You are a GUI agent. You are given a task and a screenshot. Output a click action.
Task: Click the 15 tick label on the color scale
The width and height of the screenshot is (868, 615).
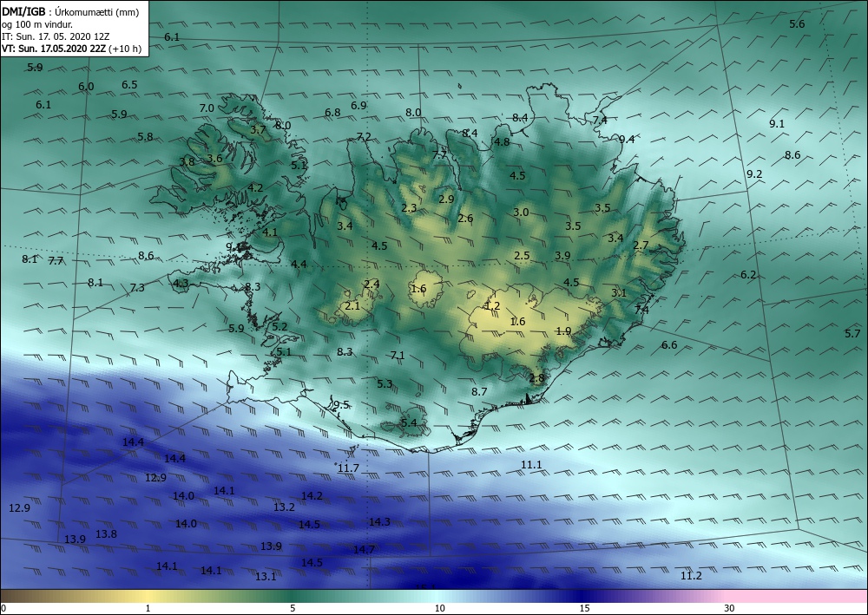[584, 609]
